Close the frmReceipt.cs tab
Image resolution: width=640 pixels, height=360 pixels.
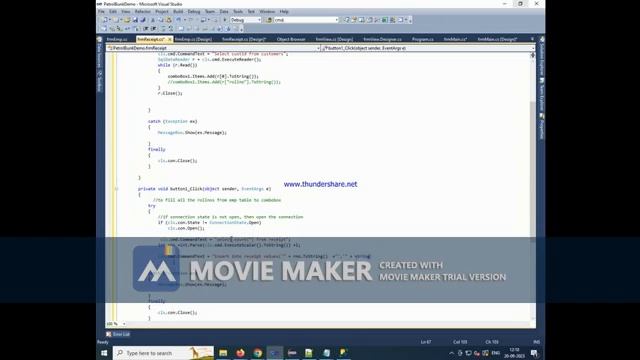point(170,39)
